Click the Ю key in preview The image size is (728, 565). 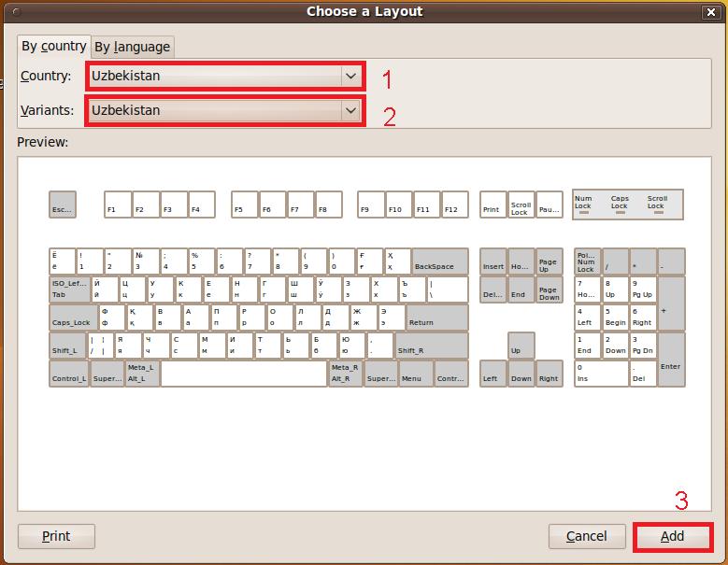352,346
